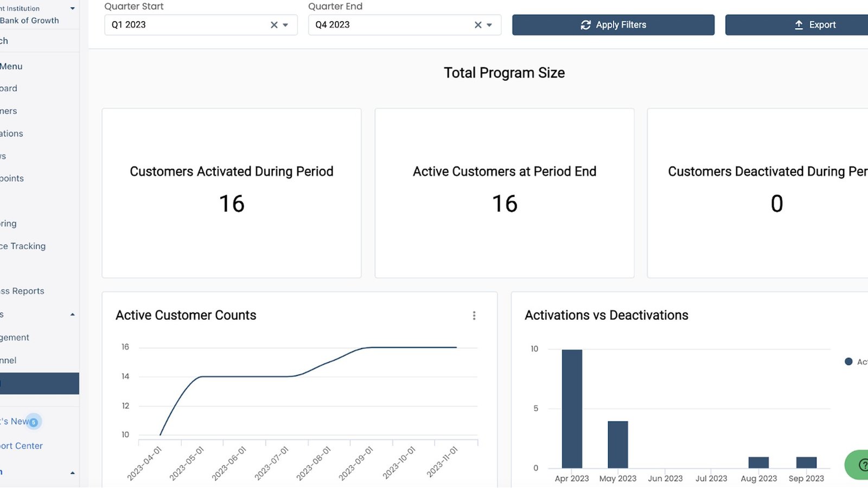Collapse the sidebar section above management item
The image size is (868, 488).
tap(73, 314)
